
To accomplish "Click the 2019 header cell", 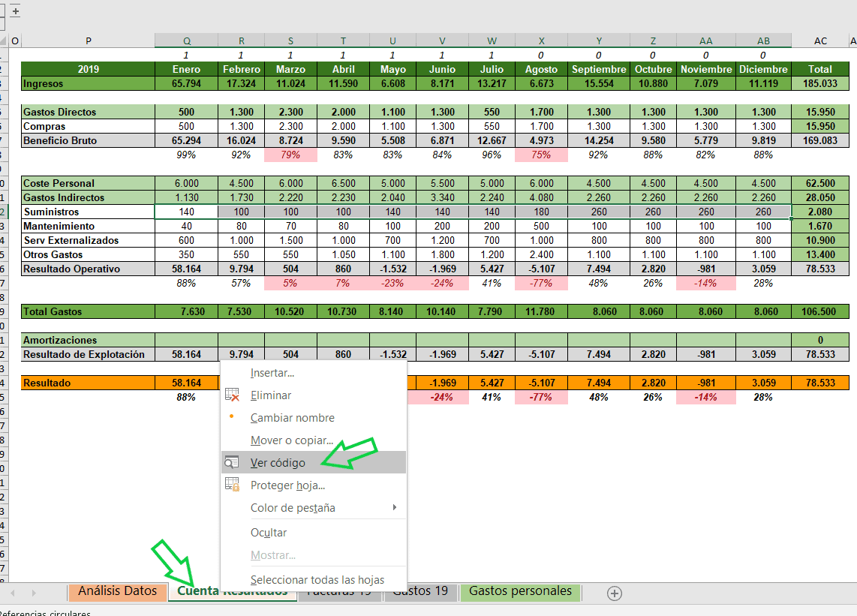I will click(x=88, y=70).
